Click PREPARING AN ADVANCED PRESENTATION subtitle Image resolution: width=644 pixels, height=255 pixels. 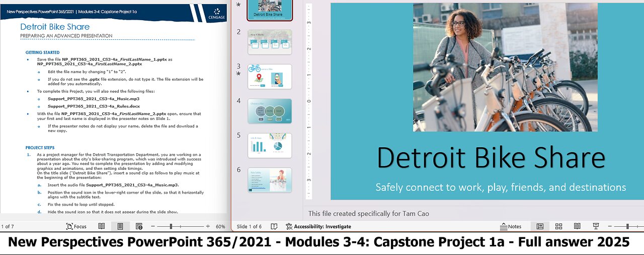click(66, 36)
